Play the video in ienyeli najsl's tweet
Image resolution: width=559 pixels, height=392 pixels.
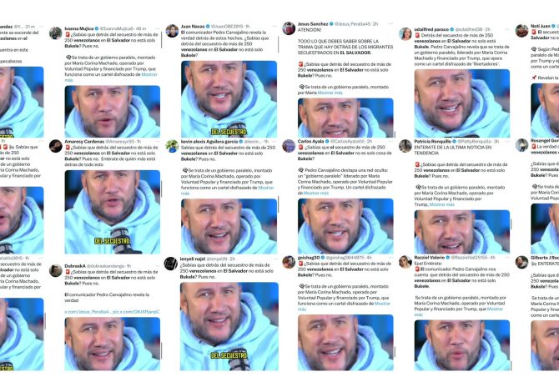[229, 326]
